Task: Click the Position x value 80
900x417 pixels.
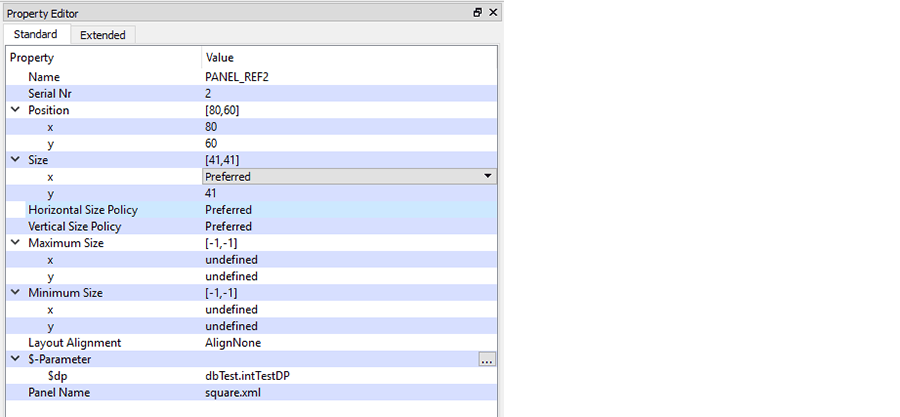Action: coord(211,127)
